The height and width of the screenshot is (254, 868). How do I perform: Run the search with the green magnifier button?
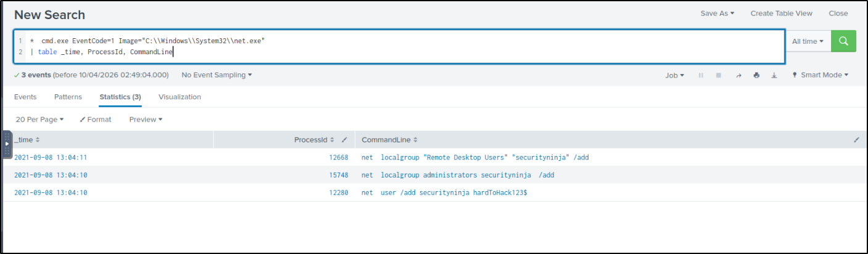tap(843, 41)
